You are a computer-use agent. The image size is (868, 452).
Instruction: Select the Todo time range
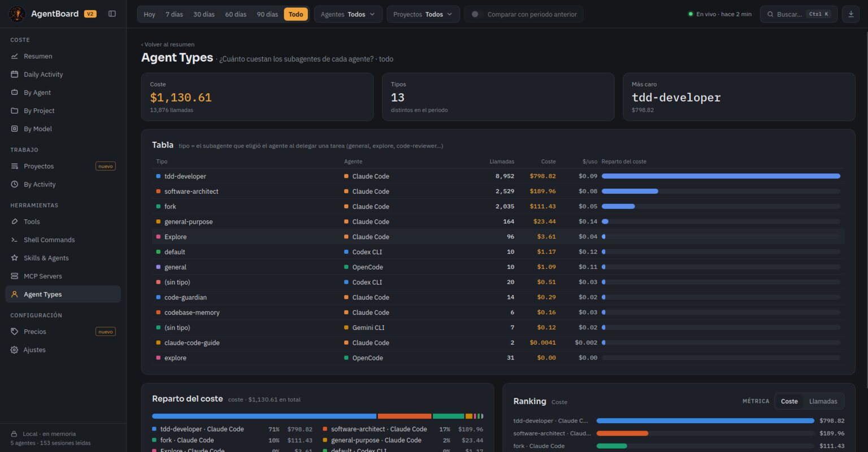pyautogui.click(x=296, y=14)
